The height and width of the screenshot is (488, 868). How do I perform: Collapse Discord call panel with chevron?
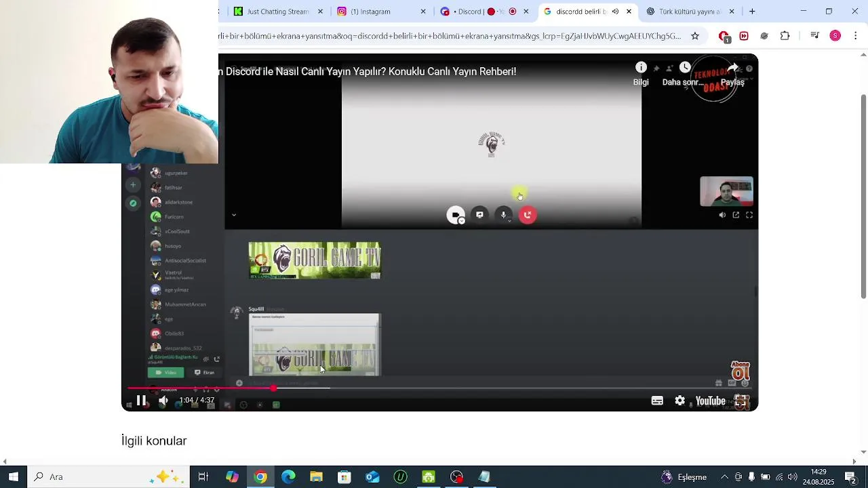click(x=234, y=215)
